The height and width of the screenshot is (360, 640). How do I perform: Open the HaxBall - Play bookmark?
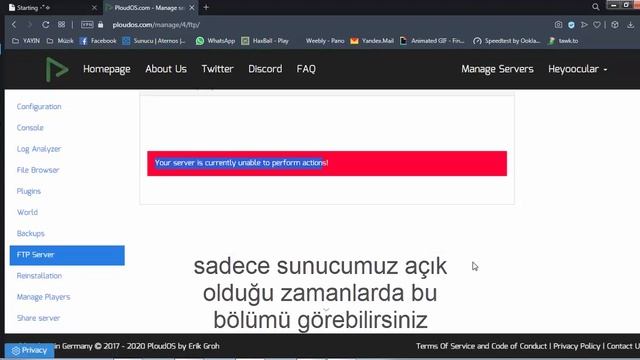coord(265,41)
